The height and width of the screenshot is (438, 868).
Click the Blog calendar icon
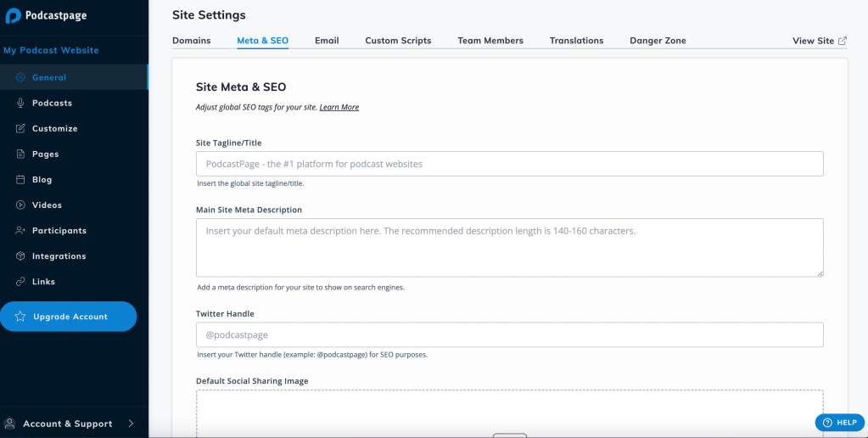pyautogui.click(x=20, y=179)
